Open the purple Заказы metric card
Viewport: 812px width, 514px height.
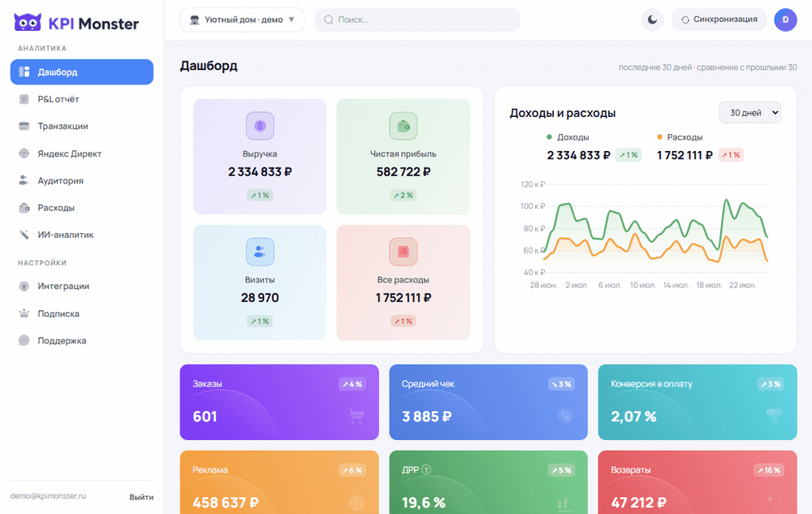tap(279, 402)
